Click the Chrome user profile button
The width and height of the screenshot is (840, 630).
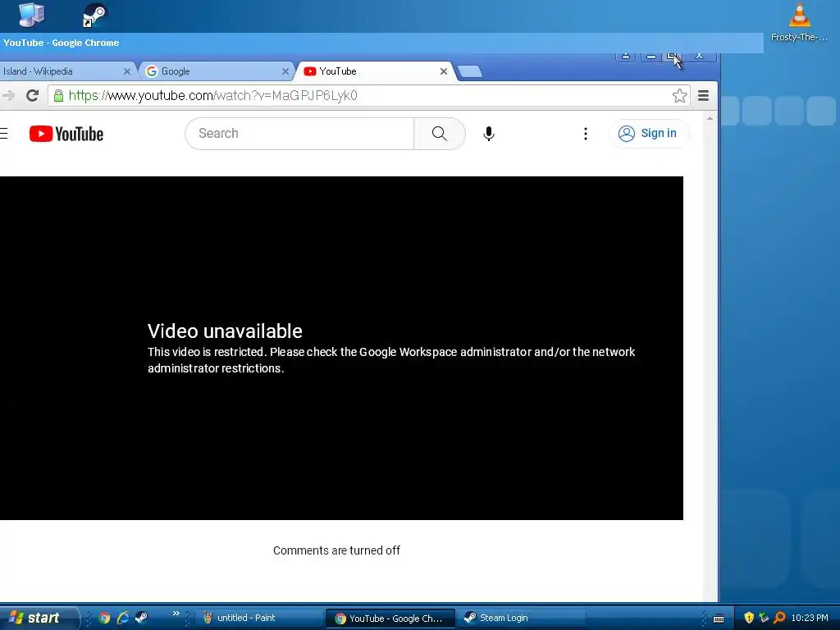(625, 57)
